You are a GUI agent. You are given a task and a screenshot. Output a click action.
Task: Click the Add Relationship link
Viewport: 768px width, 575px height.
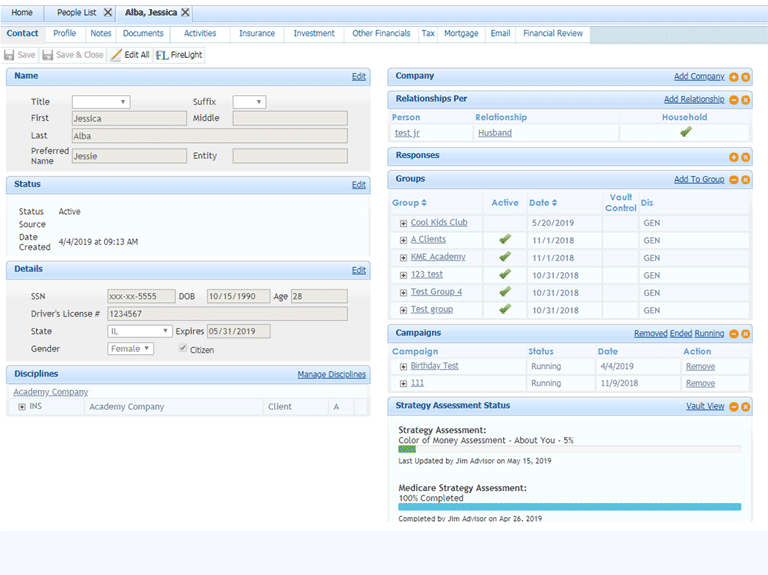[x=694, y=100]
